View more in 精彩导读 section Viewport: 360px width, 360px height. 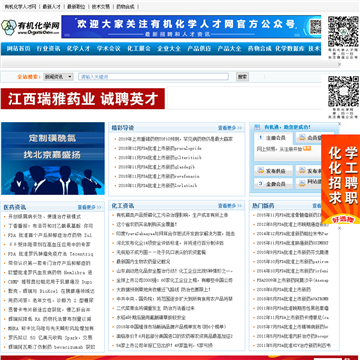point(230,128)
